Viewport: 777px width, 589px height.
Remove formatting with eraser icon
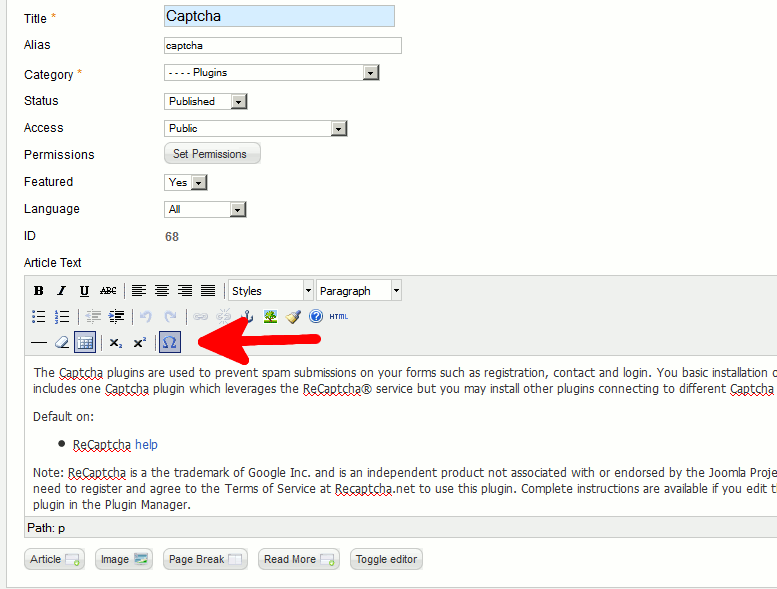[62, 342]
